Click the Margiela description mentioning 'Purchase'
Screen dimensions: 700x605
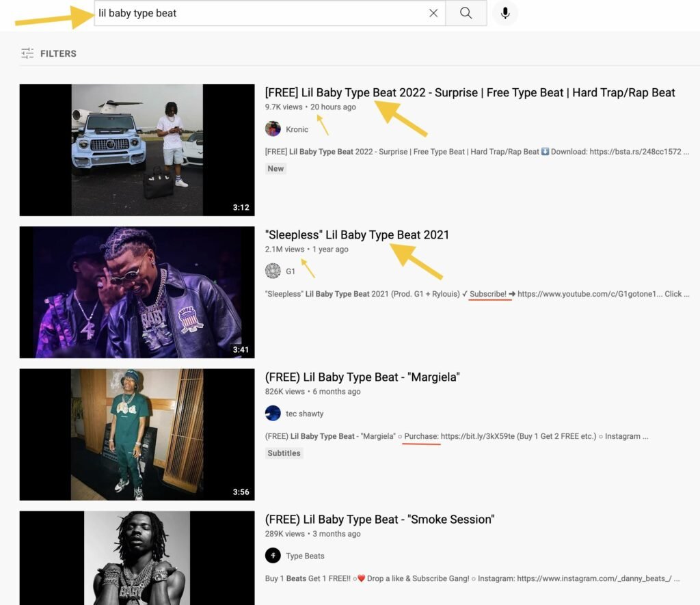[x=457, y=436]
